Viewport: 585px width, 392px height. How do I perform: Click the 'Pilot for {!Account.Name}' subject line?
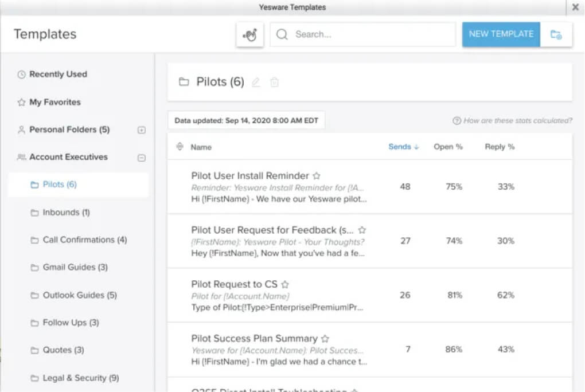240,296
